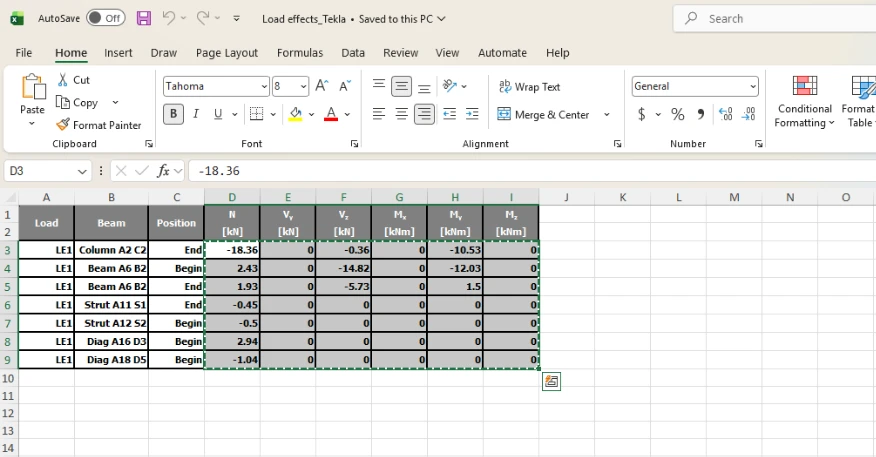Screen dimensions: 876x457
Task: Select Center horizontal alignment icon
Action: [x=401, y=115]
